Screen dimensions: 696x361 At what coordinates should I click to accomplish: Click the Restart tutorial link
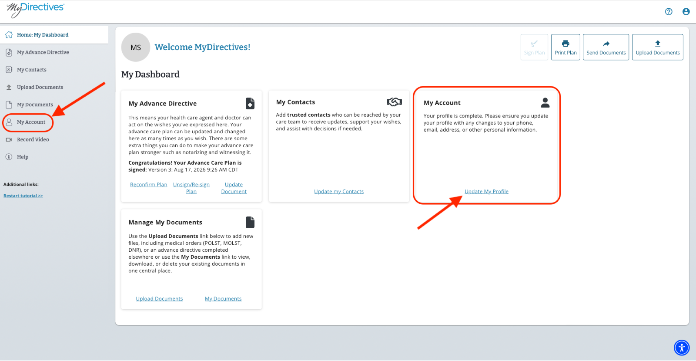point(23,196)
